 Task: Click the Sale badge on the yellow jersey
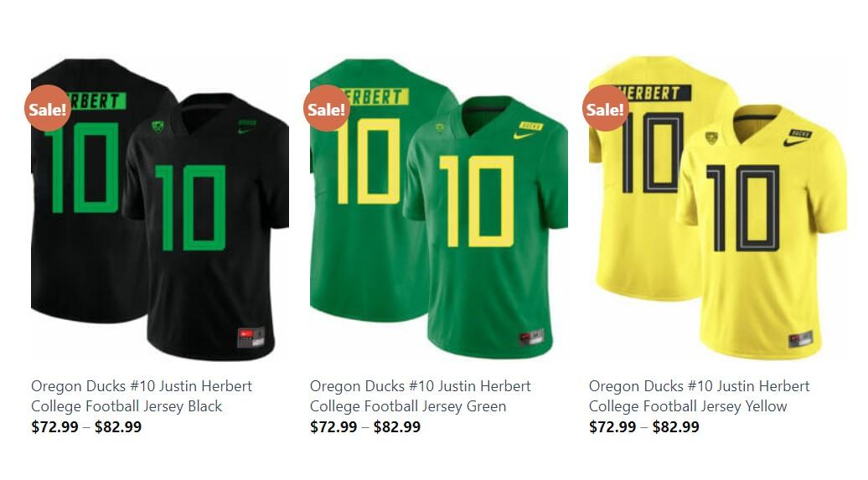[x=605, y=109]
